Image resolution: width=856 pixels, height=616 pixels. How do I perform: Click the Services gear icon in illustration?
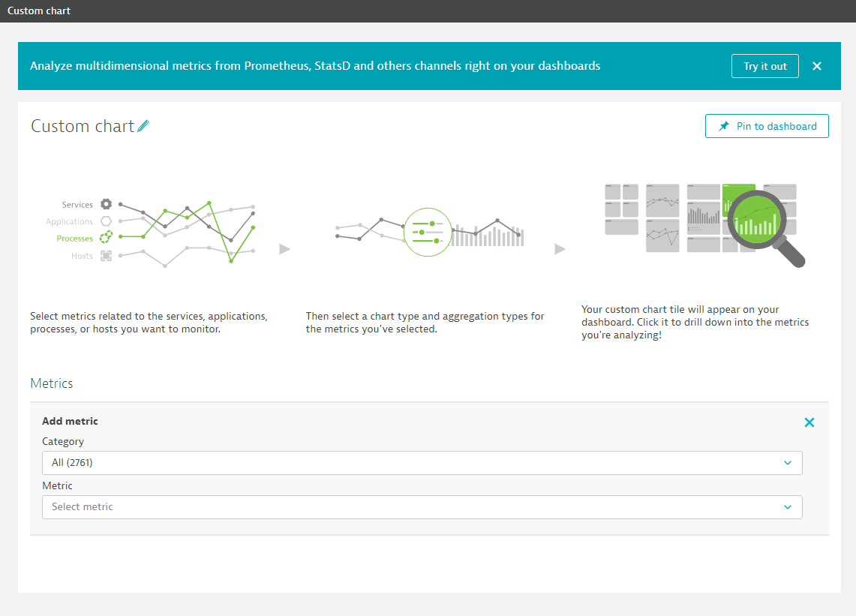coord(106,204)
